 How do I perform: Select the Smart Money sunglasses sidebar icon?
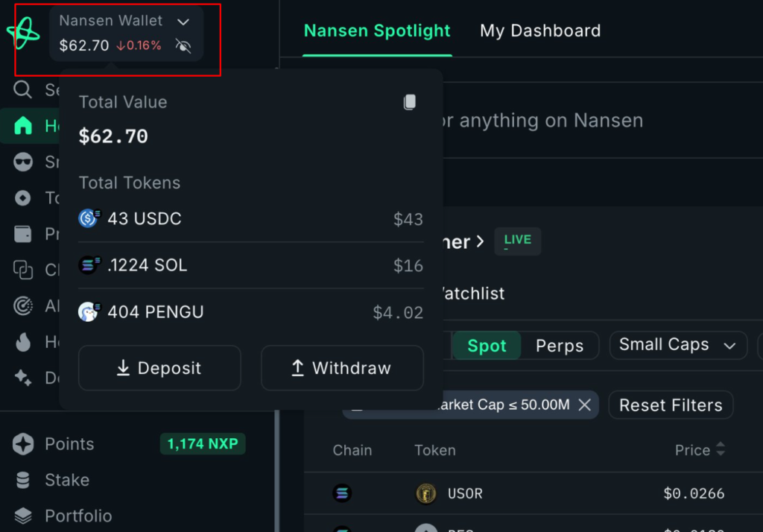pos(22,162)
